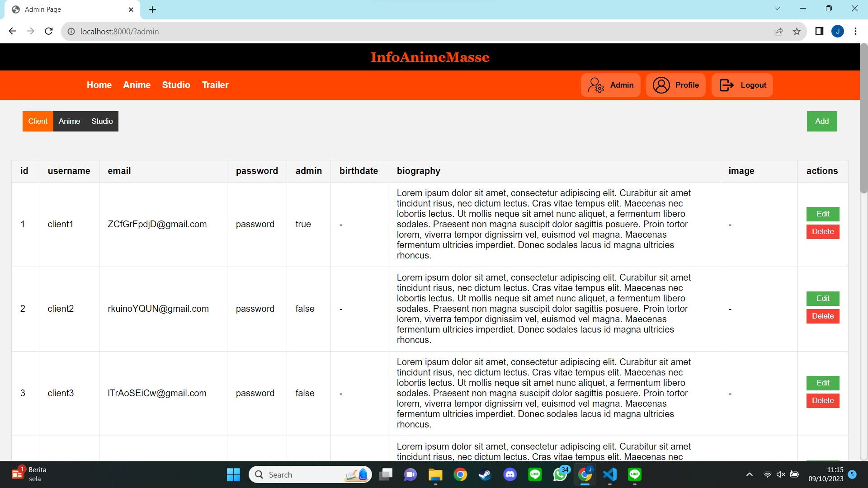Bookmark page using star icon
This screenshot has height=488, width=868.
(797, 31)
